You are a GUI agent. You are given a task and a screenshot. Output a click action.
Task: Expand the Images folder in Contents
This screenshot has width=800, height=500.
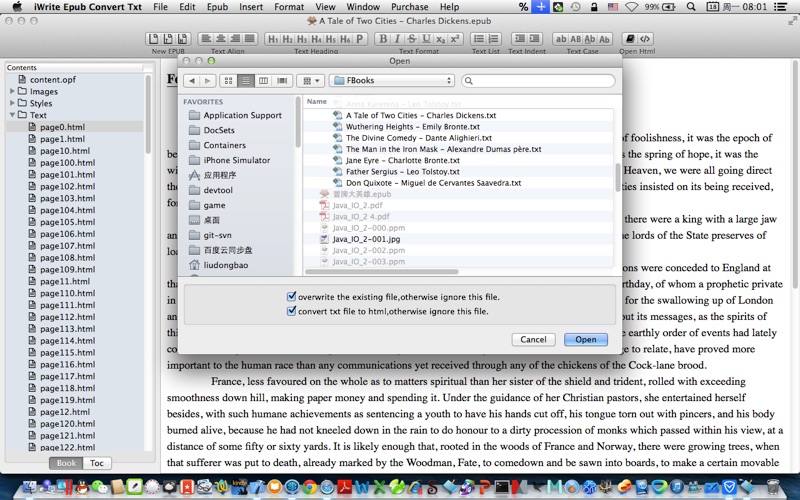[x=12, y=91]
